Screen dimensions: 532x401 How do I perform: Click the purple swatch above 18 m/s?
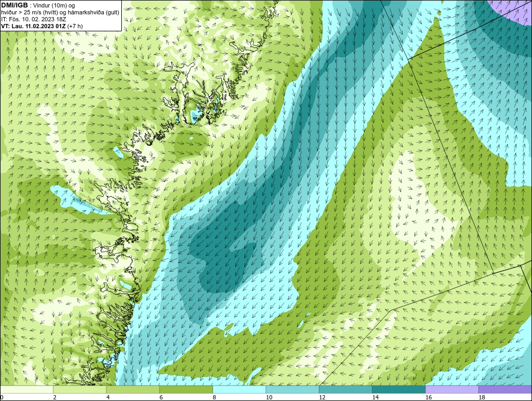pos(505,389)
